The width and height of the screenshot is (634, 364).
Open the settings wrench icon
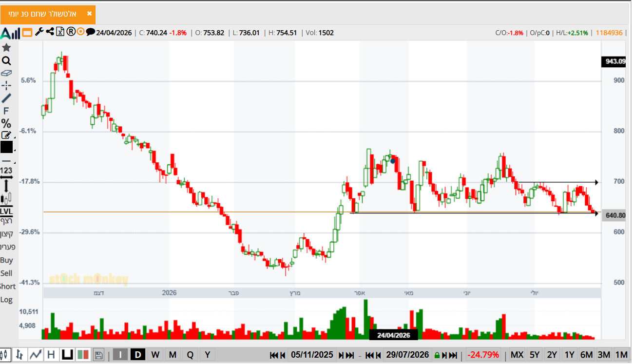39,32
